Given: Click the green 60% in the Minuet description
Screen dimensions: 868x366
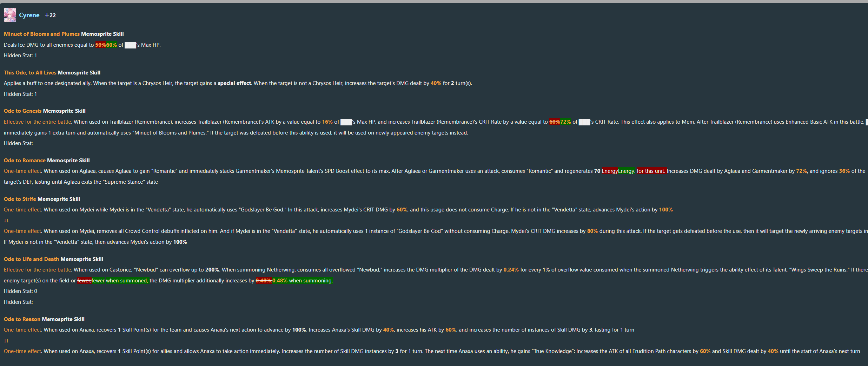Looking at the screenshot, I should [x=112, y=45].
